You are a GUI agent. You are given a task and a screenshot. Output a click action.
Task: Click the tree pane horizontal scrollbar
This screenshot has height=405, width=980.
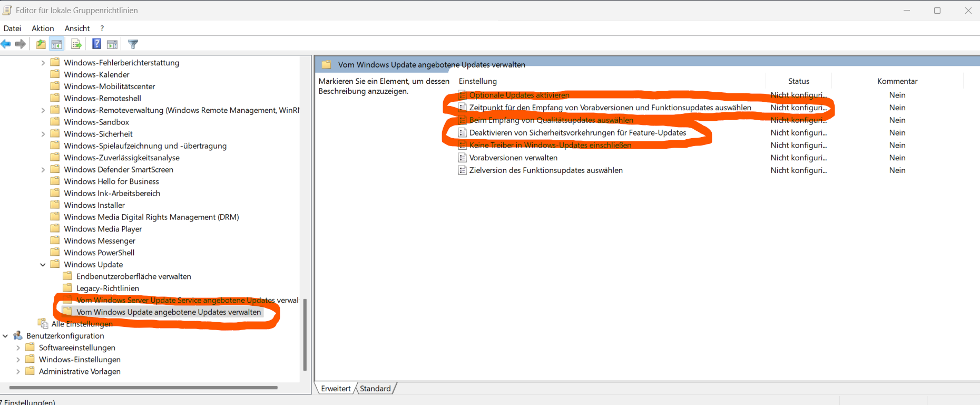143,388
